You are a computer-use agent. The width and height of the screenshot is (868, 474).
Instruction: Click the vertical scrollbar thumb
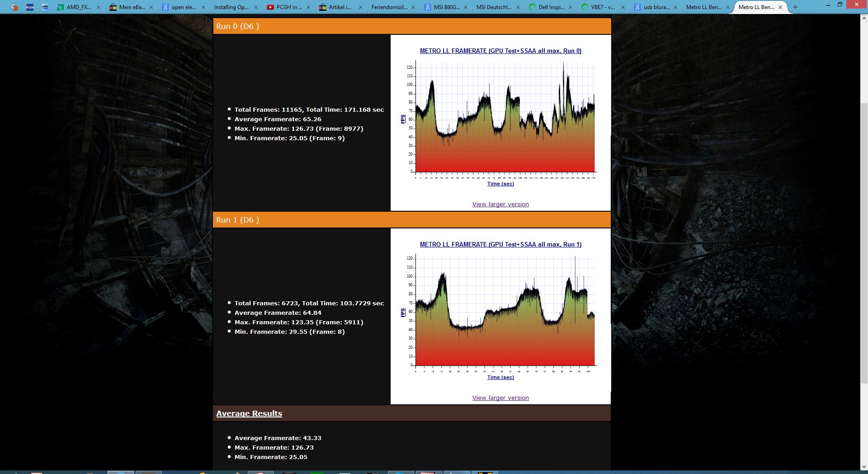pos(864,243)
